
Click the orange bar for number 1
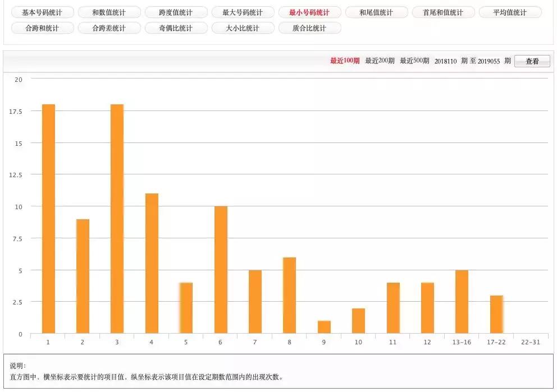[48, 219]
